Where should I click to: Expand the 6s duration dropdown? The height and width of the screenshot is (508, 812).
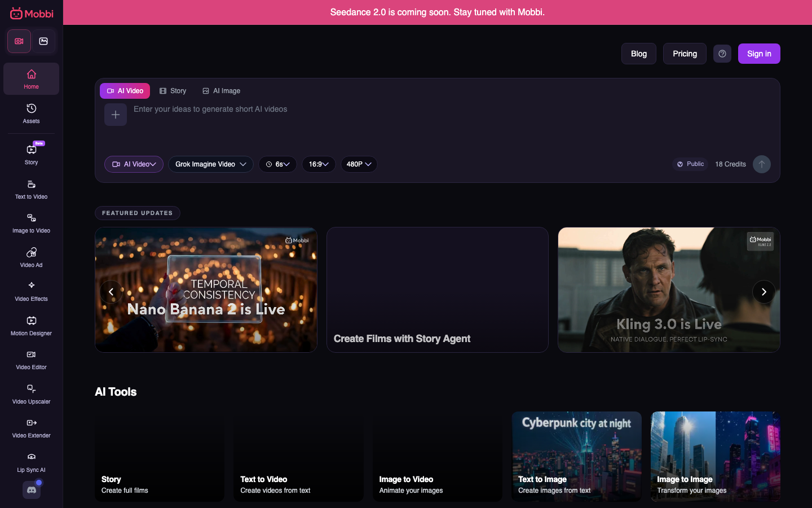[x=277, y=164]
